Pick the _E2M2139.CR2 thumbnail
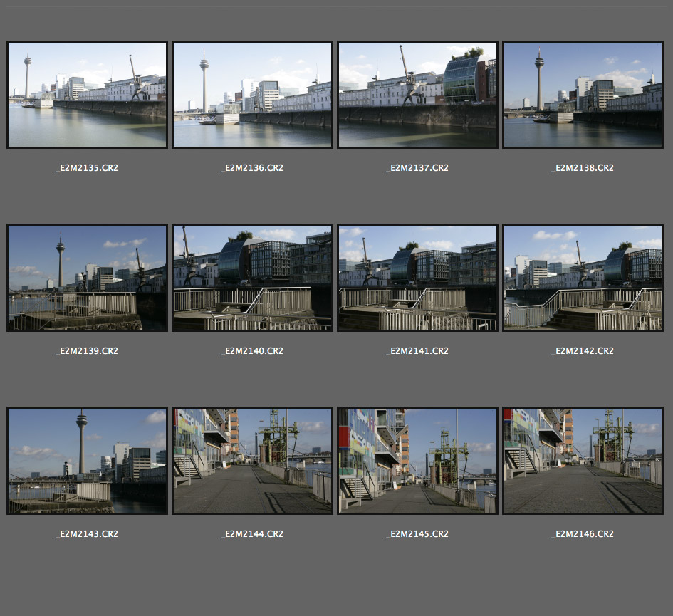This screenshot has height=616, width=673. pyautogui.click(x=87, y=278)
